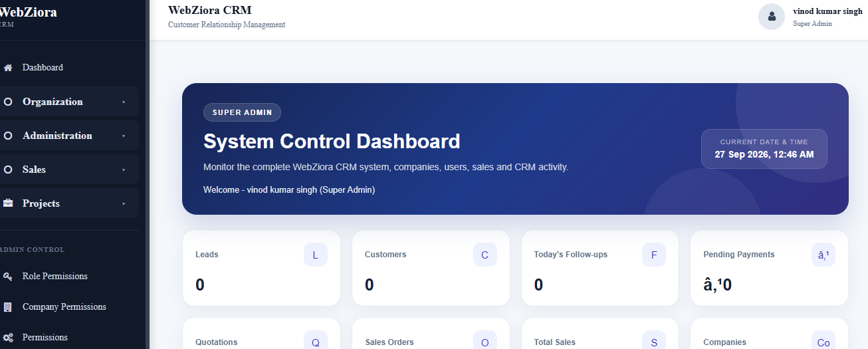This screenshot has height=349, width=868.
Task: Expand the Administration menu arrow
Action: click(124, 136)
